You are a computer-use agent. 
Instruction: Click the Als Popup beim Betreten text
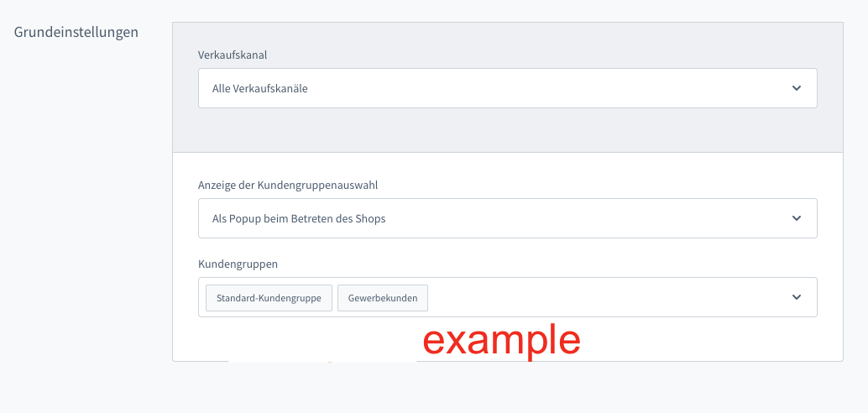pyautogui.click(x=299, y=218)
